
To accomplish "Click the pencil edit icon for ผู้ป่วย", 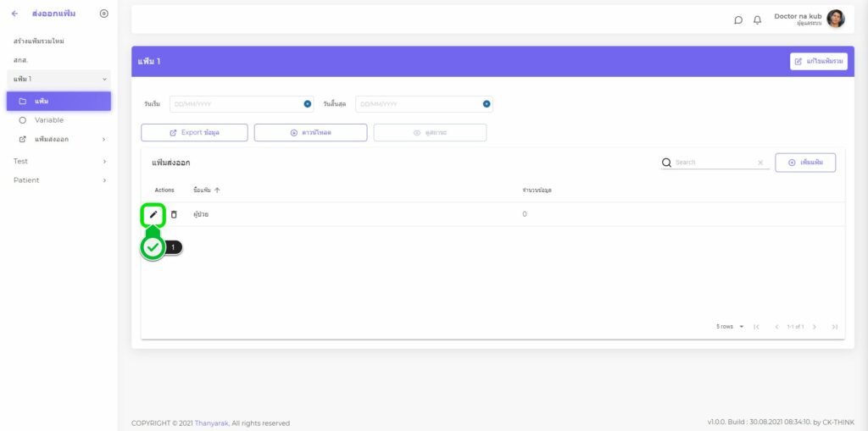I will pyautogui.click(x=153, y=214).
